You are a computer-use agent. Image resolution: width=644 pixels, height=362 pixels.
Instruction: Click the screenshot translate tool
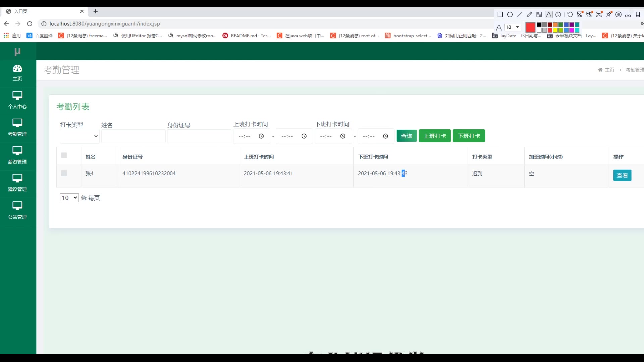pyautogui.click(x=589, y=14)
